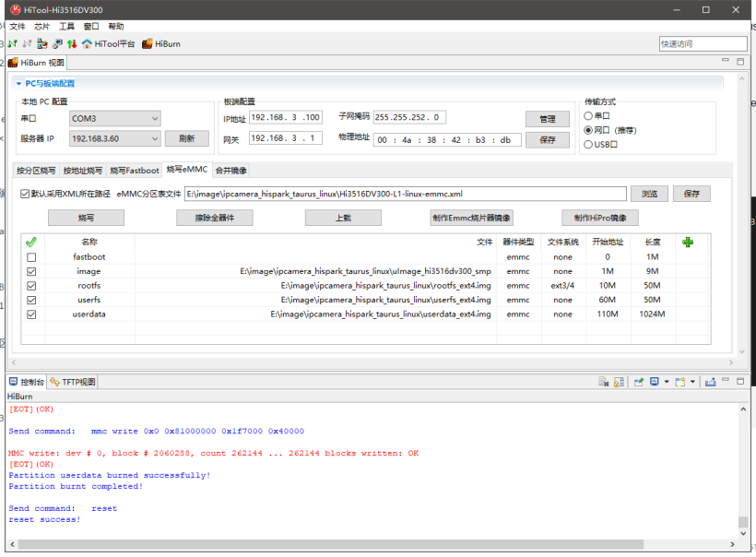Image resolution: width=756 pixels, height=557 pixels.
Task: Uncheck the userdata partition checkbox
Action: [x=31, y=314]
